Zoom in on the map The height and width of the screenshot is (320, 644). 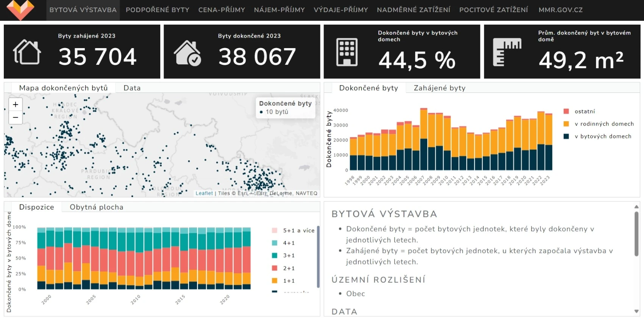[16, 105]
